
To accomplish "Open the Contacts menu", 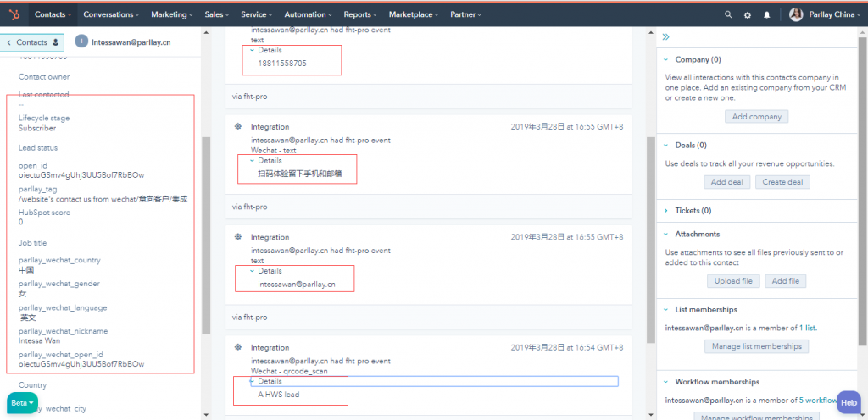I will (x=53, y=15).
